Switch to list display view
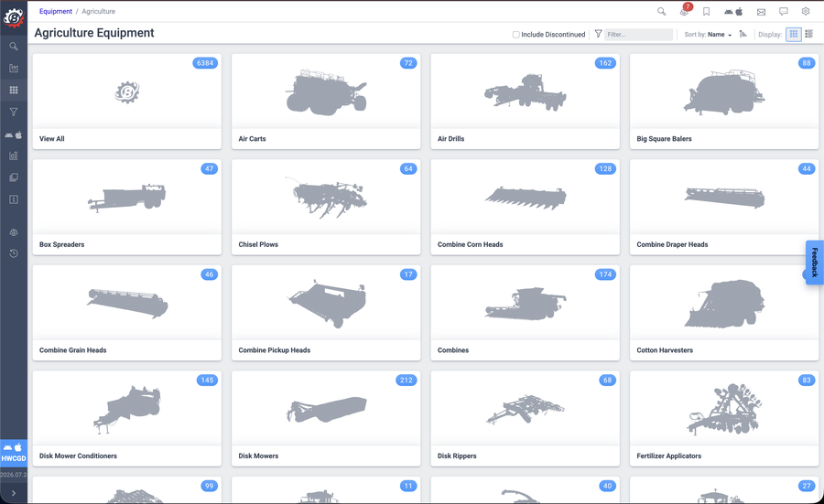824x504 pixels. tap(809, 34)
